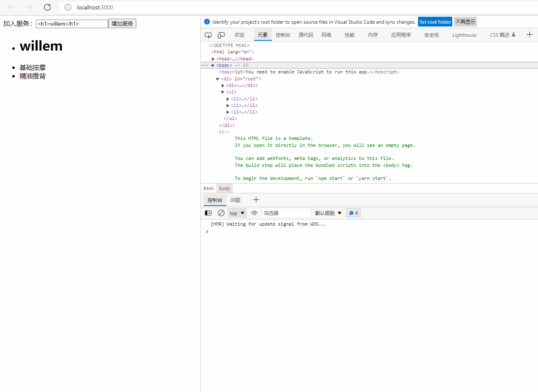538x392 pixels.
Task: Select the HMR waiting console message
Action: pyautogui.click(x=268, y=224)
